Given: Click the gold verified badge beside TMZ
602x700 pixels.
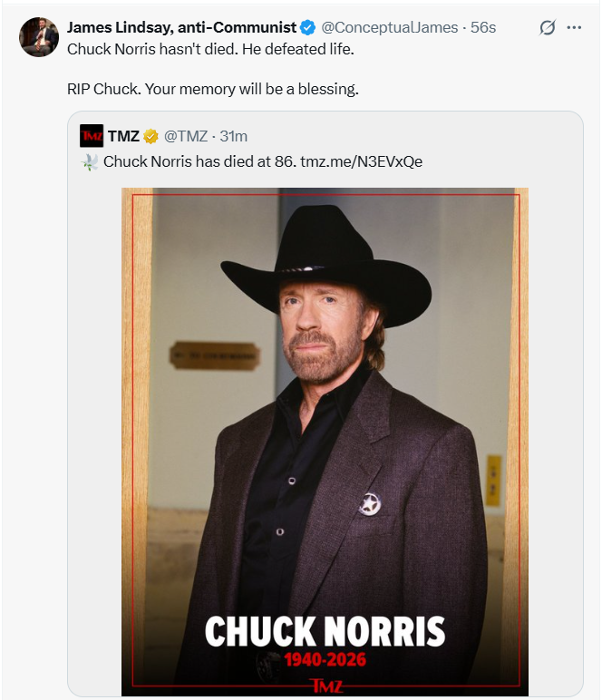Looking at the screenshot, I should [x=150, y=136].
